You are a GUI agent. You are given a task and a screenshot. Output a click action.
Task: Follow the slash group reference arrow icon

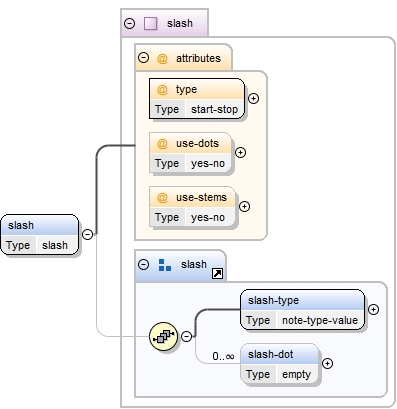(x=218, y=274)
